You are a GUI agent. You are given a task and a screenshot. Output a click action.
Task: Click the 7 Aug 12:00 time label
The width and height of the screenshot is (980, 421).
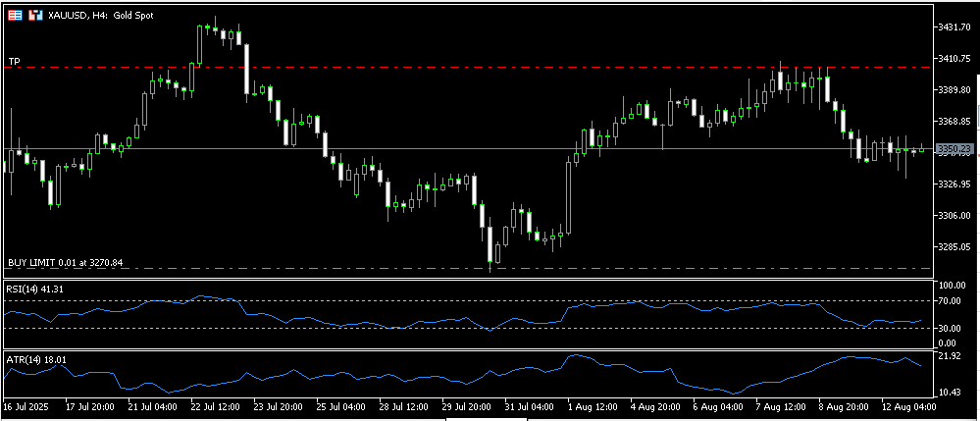[x=779, y=406]
